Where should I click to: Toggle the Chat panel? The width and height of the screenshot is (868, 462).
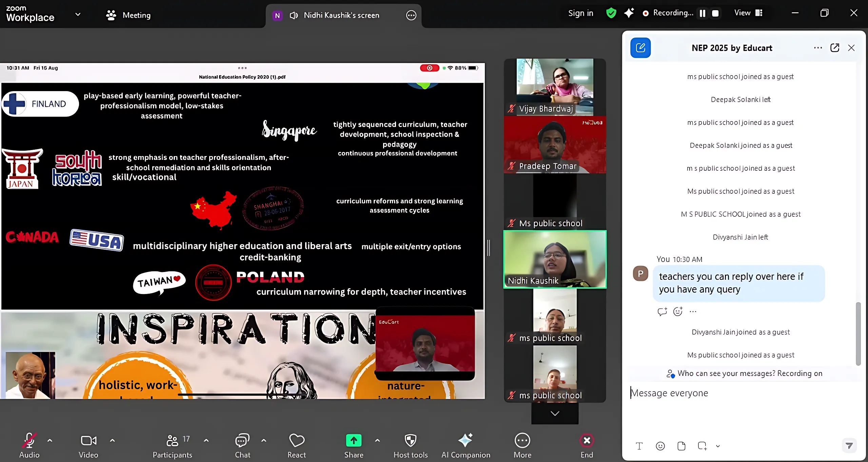(x=242, y=446)
